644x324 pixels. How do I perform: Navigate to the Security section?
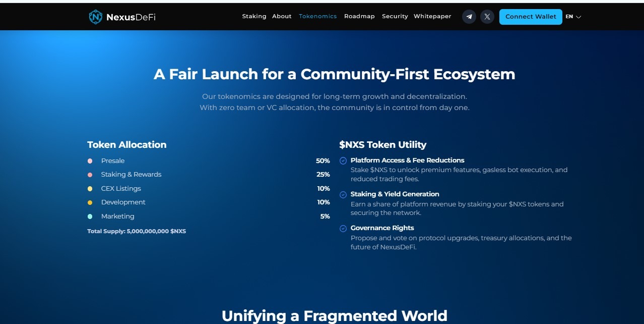pos(395,16)
